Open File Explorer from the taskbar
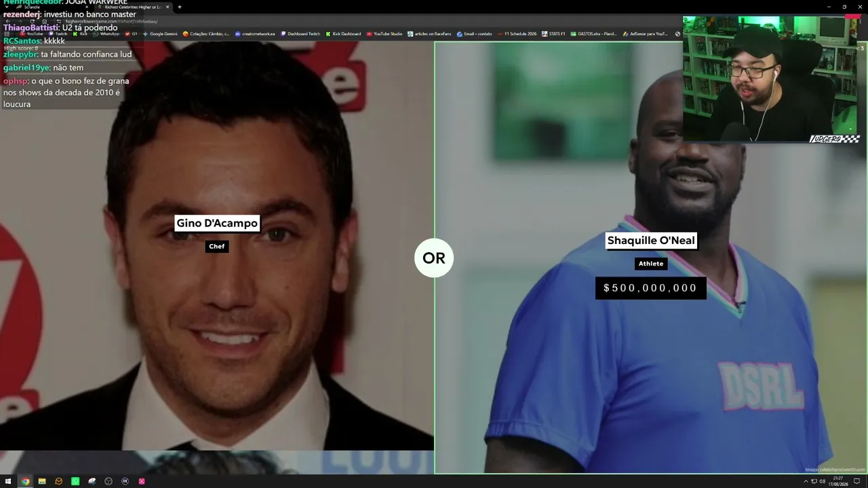The height and width of the screenshot is (488, 868). click(x=42, y=481)
